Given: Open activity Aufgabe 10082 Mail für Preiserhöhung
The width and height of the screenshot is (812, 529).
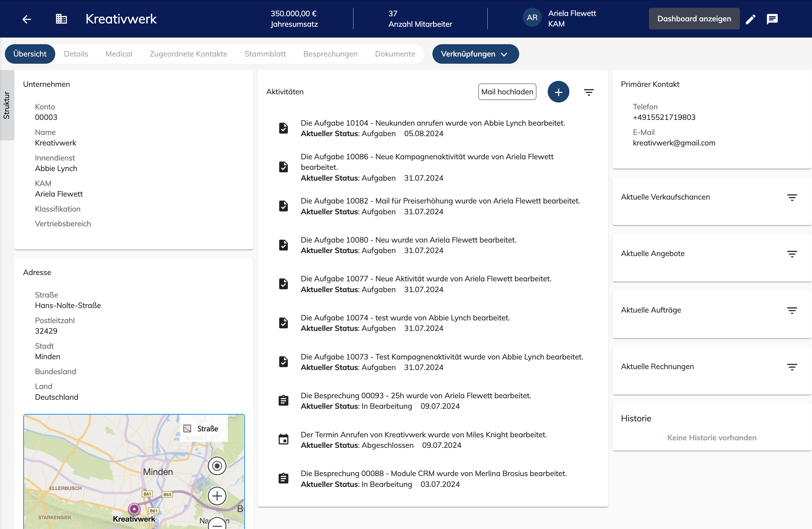Looking at the screenshot, I should tap(441, 206).
